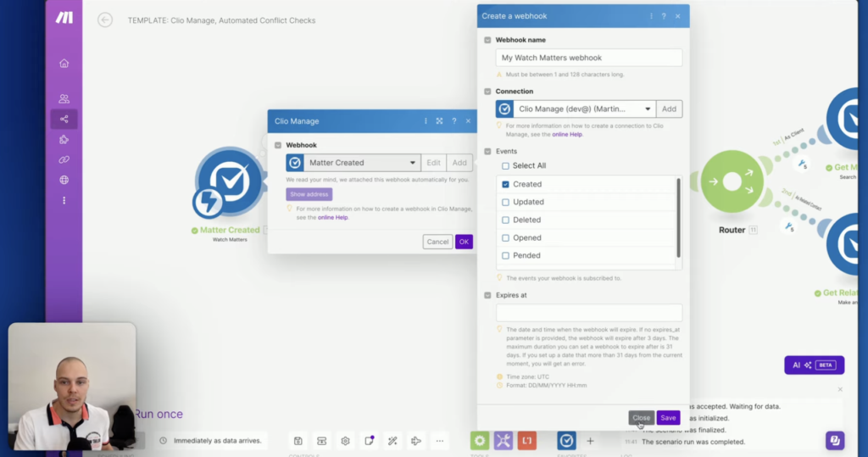Click the Clio Manage favorite icon in toolbar

566,441
